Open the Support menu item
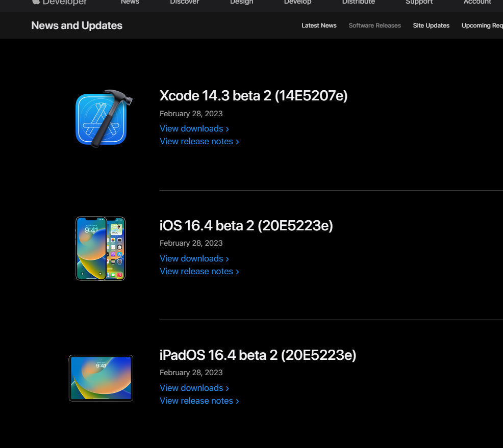Viewport: 503px width, 448px height. [x=419, y=2]
